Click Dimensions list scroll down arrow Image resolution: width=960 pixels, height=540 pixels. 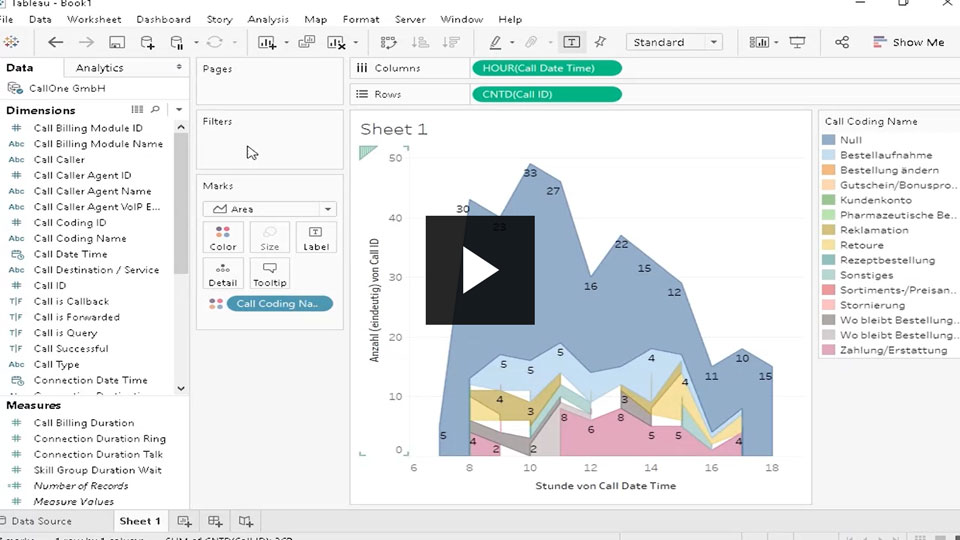coord(181,388)
